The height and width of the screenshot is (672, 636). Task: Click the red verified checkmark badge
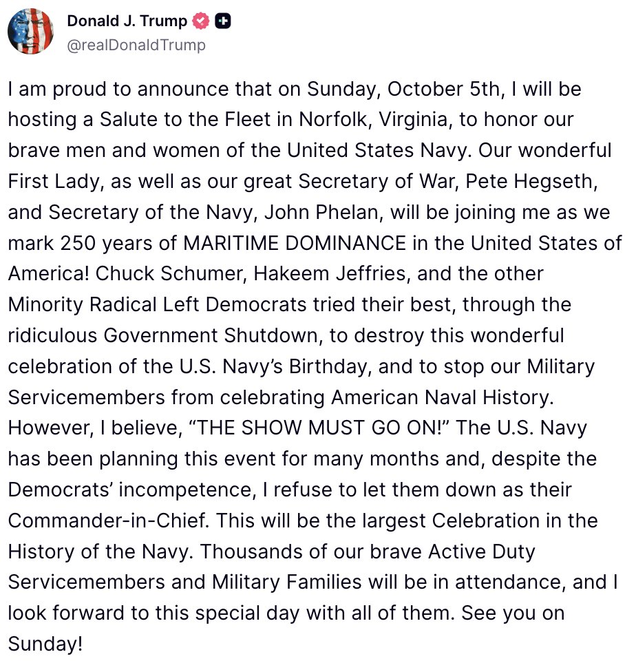[200, 21]
